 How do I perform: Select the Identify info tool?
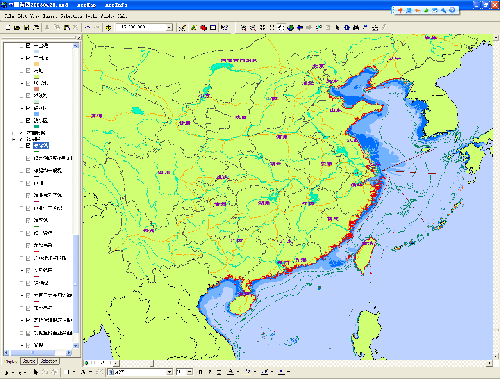(347, 28)
